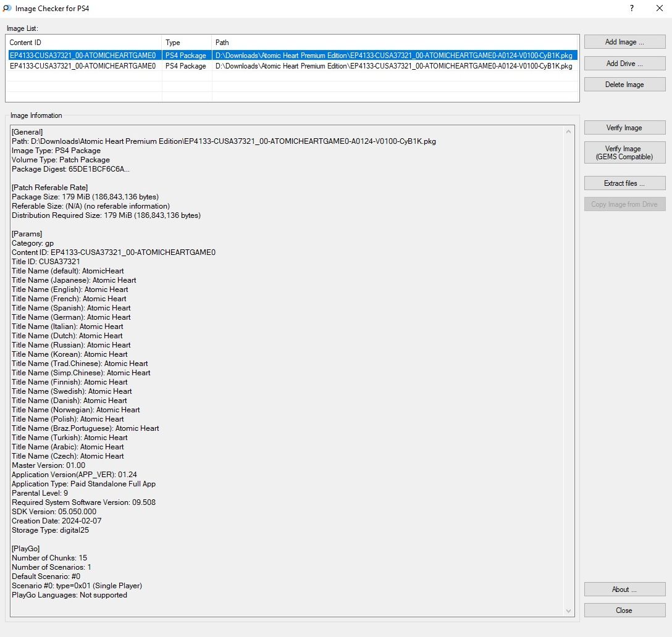
Task: Select second PS4 Package row Content ID
Action: (83, 66)
